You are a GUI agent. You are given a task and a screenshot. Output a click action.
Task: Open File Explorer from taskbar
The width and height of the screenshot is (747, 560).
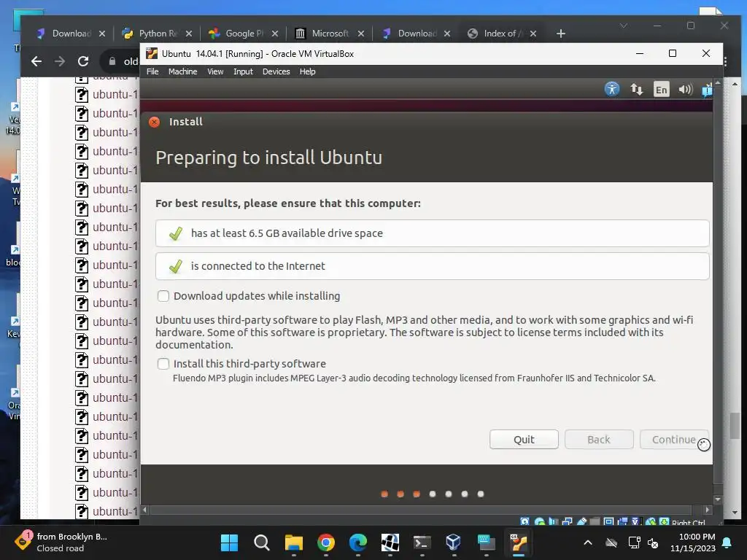click(293, 542)
